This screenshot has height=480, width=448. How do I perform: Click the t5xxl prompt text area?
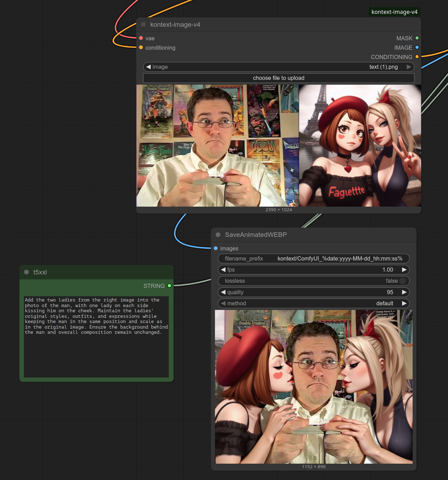pos(96,337)
